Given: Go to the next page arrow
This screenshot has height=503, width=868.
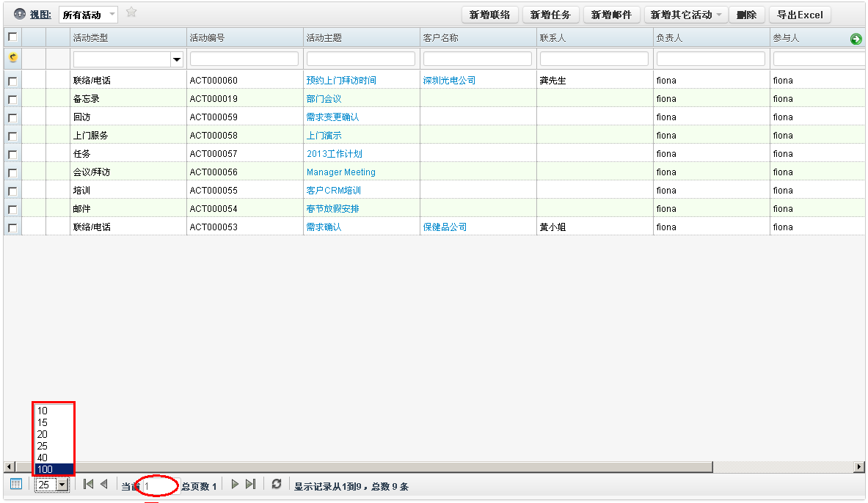Looking at the screenshot, I should pos(236,484).
